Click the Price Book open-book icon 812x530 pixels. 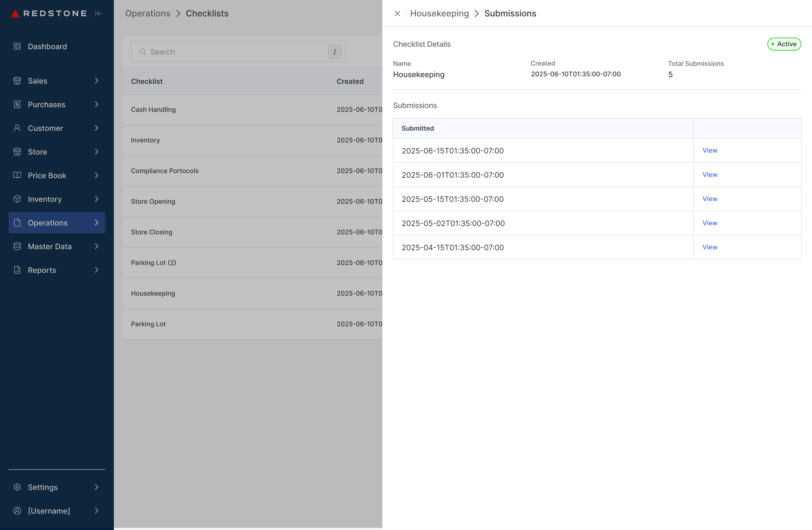[x=17, y=175]
